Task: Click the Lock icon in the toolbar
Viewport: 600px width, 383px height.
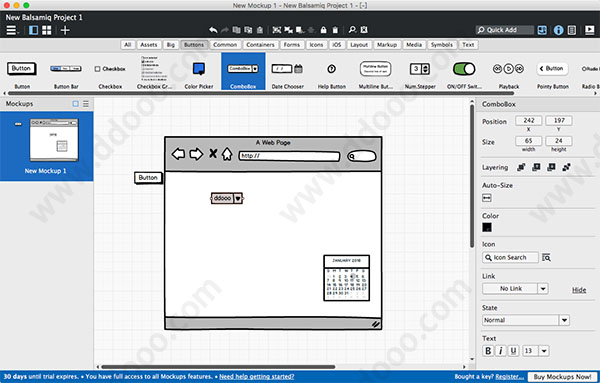Action: [x=324, y=30]
